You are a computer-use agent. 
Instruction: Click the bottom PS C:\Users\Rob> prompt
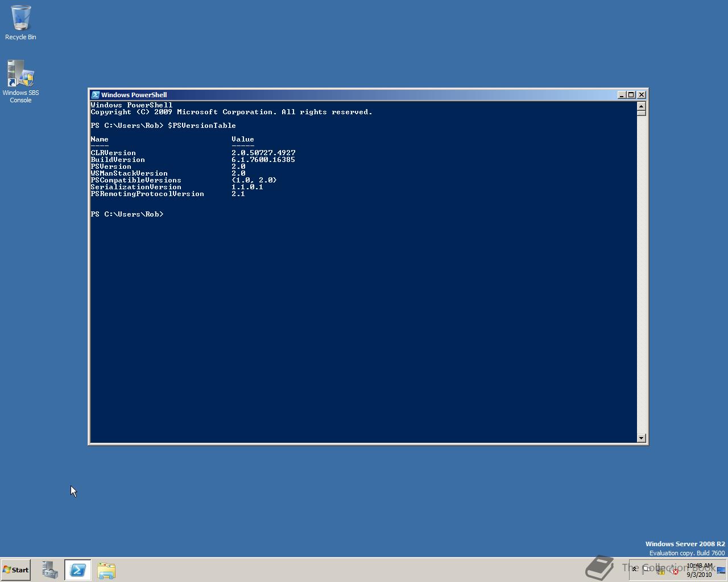tap(127, 214)
